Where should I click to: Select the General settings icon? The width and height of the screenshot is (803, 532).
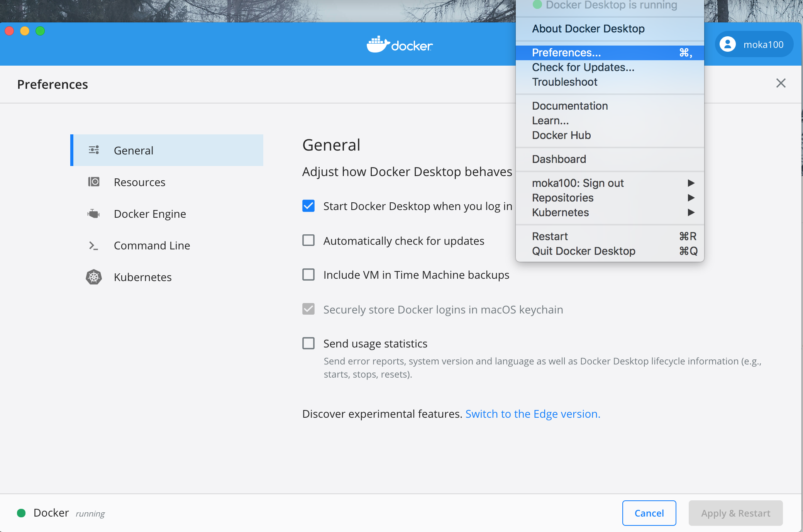coord(94,150)
